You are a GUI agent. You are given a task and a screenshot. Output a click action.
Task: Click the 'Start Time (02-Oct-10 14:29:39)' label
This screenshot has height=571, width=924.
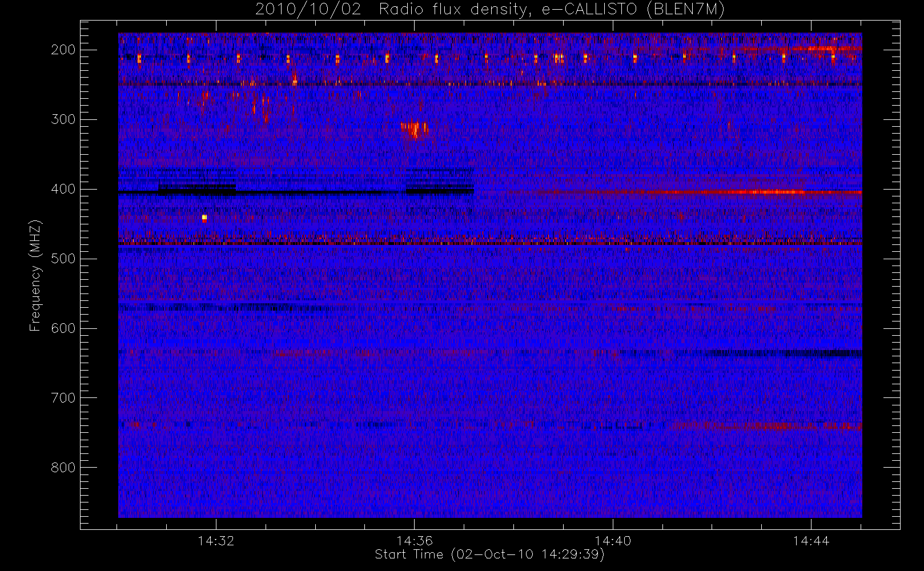click(489, 554)
